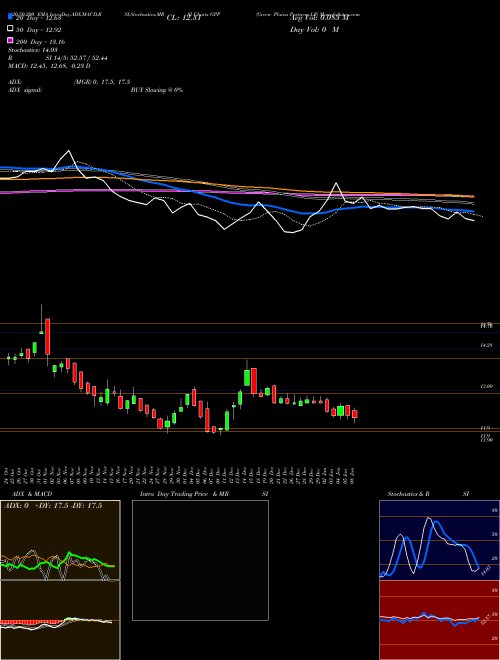This screenshot has height=660, width=500.
Task: Click the 'Stochastics: 14.03' readout
Action: (32, 50)
